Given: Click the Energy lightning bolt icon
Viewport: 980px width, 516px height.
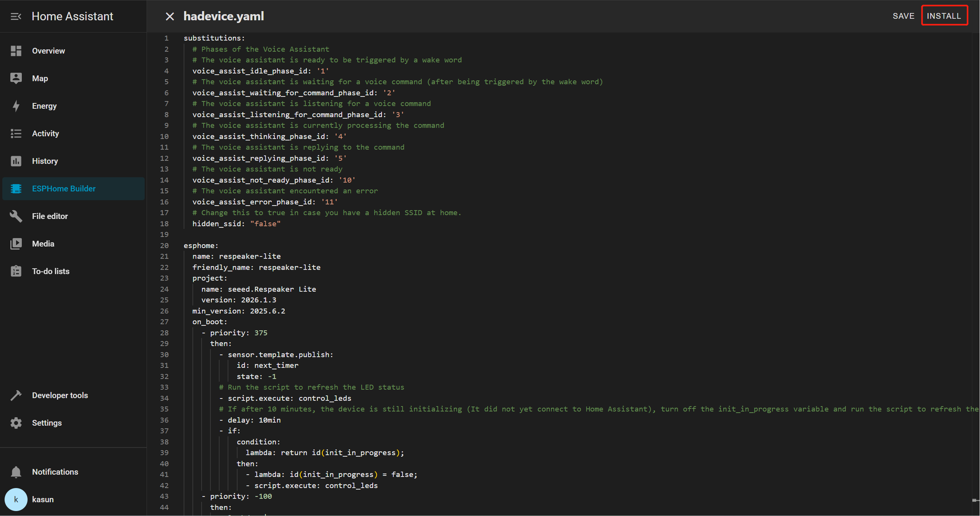Looking at the screenshot, I should [16, 106].
